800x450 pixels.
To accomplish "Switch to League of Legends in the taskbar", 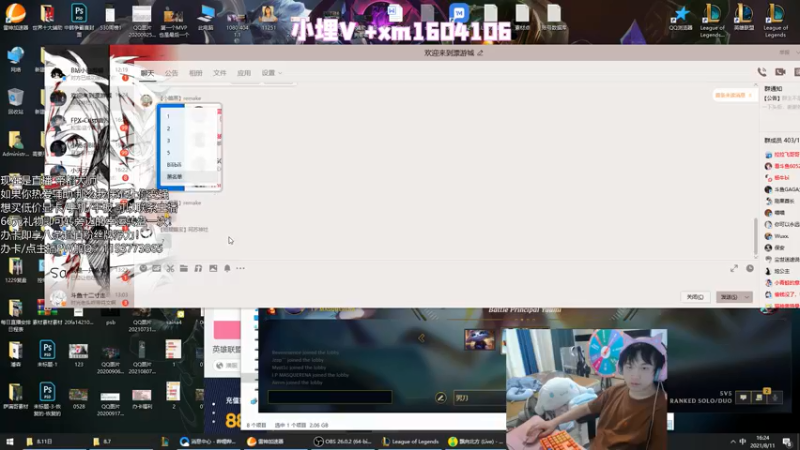I will pos(411,441).
